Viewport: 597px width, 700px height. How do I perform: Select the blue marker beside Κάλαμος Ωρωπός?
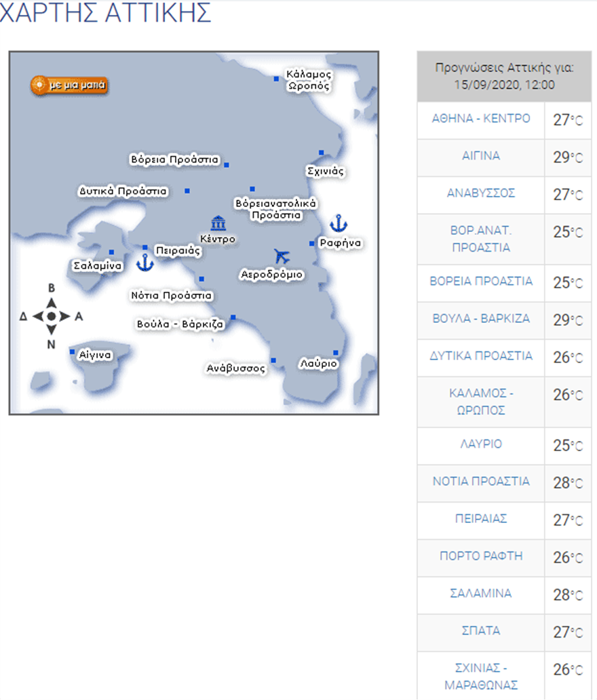276,79
